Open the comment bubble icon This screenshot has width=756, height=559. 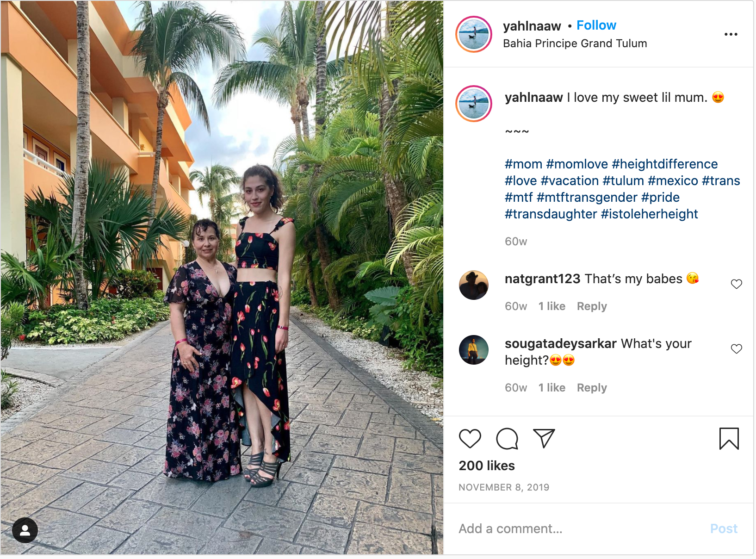(x=507, y=439)
